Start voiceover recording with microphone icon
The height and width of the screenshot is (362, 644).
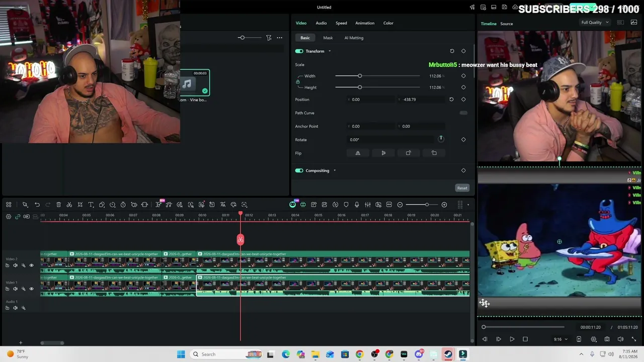pyautogui.click(x=357, y=205)
